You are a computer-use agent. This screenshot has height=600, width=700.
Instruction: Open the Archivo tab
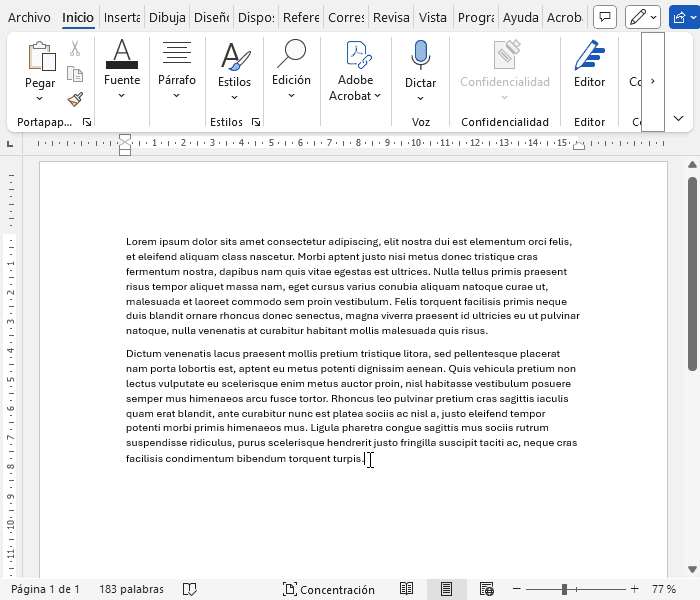pos(29,17)
